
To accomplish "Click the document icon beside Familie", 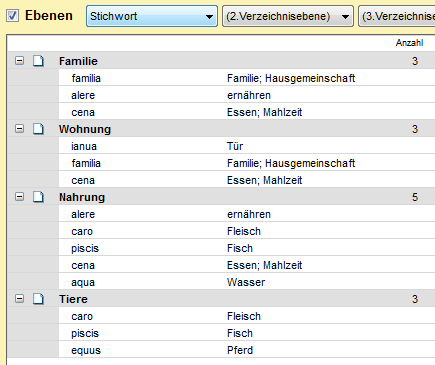I will [38, 61].
